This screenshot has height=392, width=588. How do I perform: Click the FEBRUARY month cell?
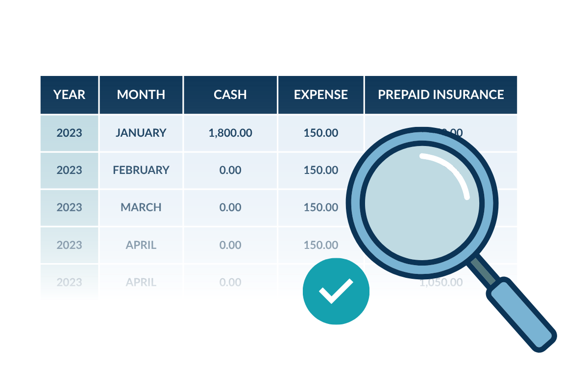pyautogui.click(x=141, y=170)
